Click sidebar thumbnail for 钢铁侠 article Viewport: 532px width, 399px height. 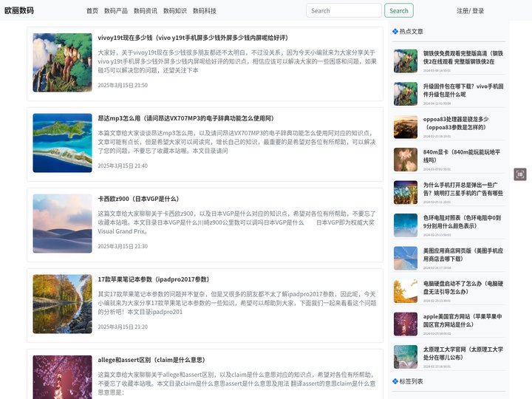tap(406, 61)
